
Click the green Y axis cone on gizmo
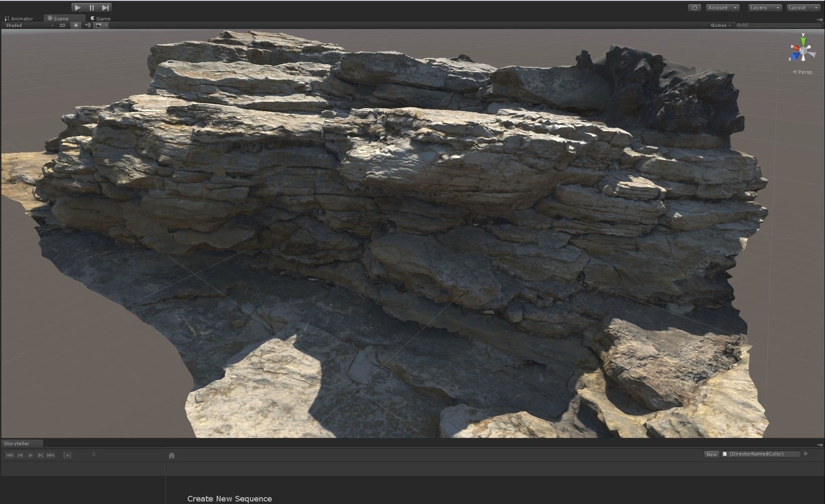[803, 41]
